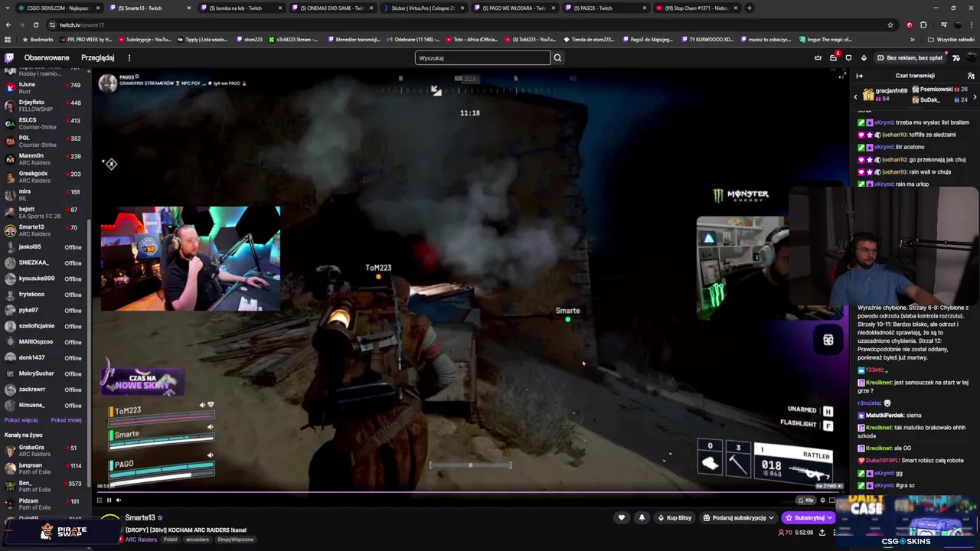Image resolution: width=980 pixels, height=551 pixels.
Task: Click the DropyWłączone tag
Action: tap(236, 540)
